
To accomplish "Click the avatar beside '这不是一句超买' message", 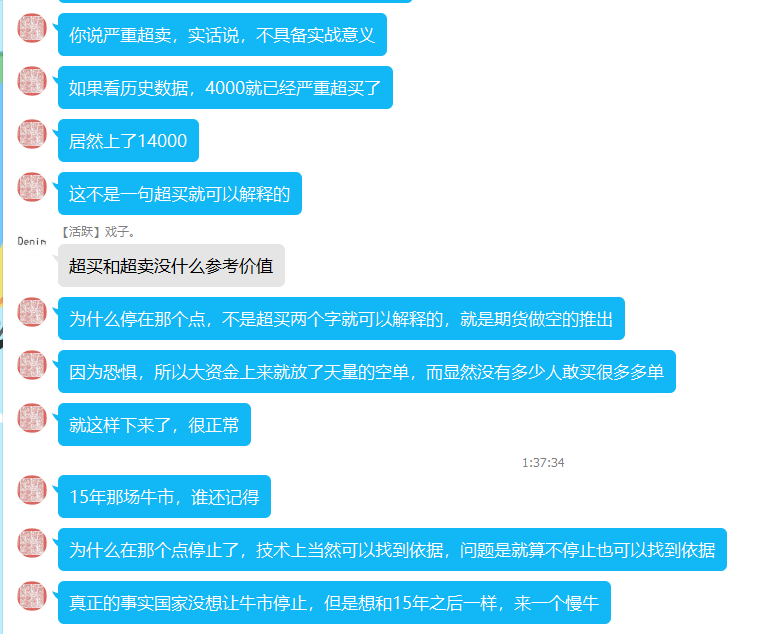I will (x=32, y=187).
